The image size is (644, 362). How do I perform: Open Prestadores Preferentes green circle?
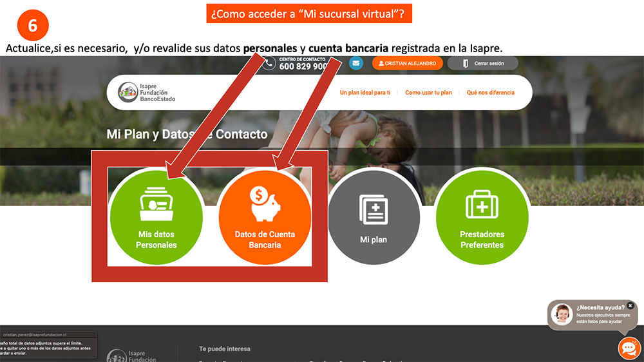click(482, 217)
